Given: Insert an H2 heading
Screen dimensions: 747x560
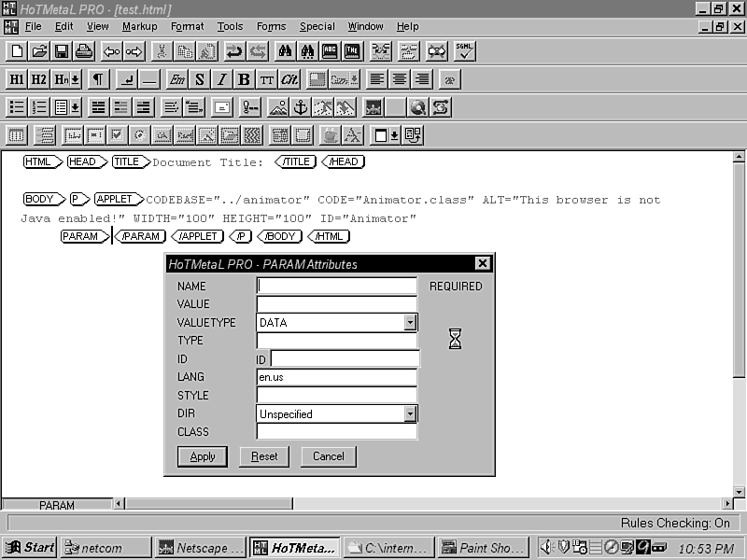Looking at the screenshot, I should pyautogui.click(x=39, y=79).
